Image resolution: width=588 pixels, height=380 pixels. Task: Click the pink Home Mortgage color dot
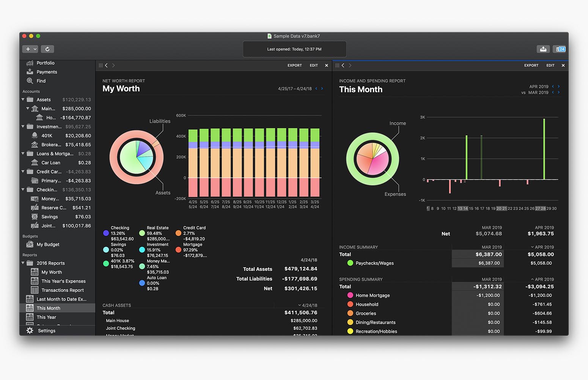(350, 295)
